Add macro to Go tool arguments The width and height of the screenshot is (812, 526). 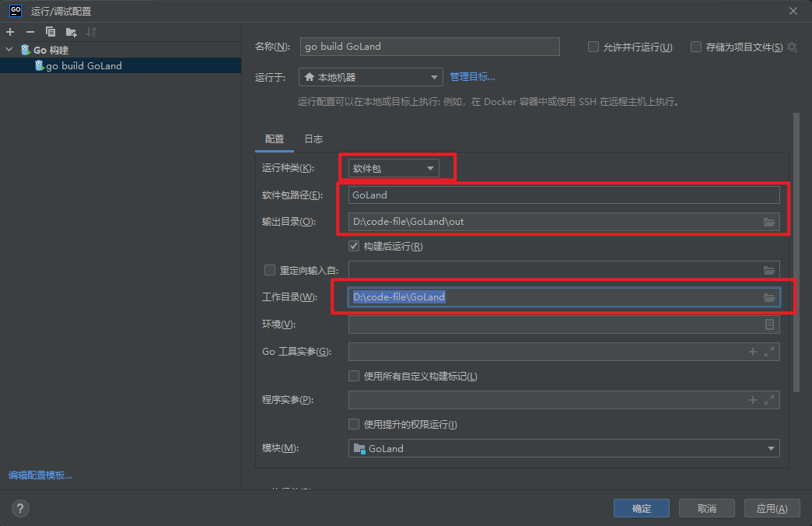coord(752,352)
